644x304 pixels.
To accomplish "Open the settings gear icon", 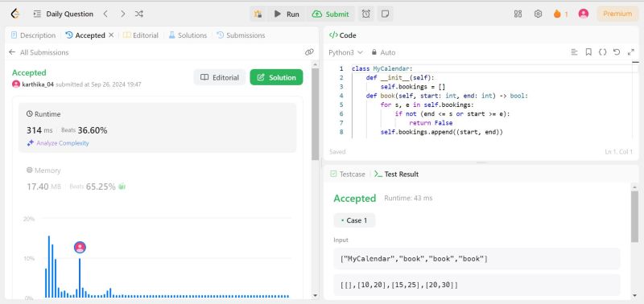I will (538, 14).
